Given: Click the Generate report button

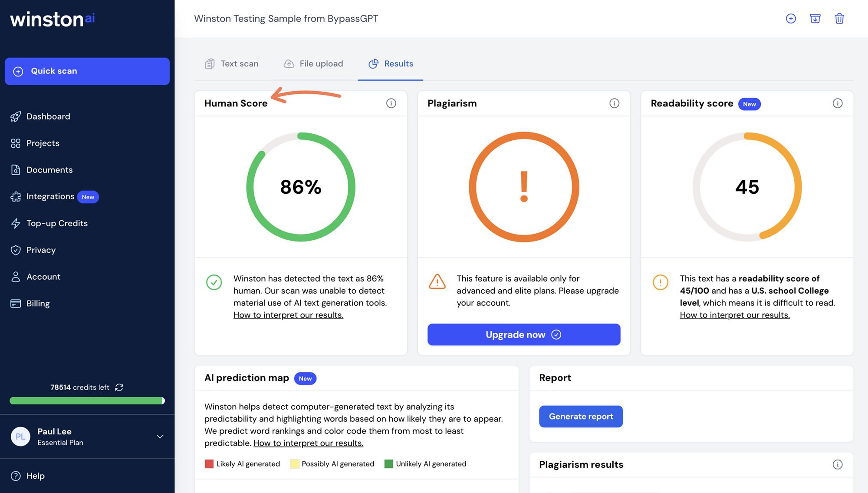Looking at the screenshot, I should point(580,417).
